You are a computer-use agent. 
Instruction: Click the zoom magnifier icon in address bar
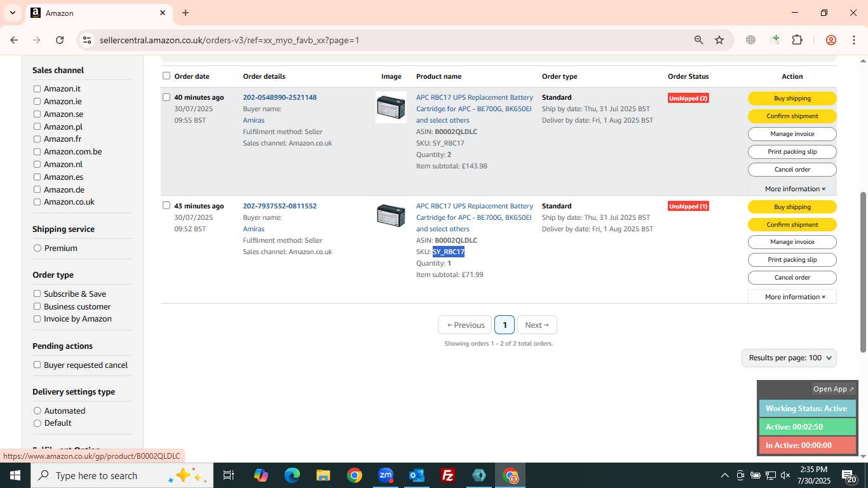699,40
